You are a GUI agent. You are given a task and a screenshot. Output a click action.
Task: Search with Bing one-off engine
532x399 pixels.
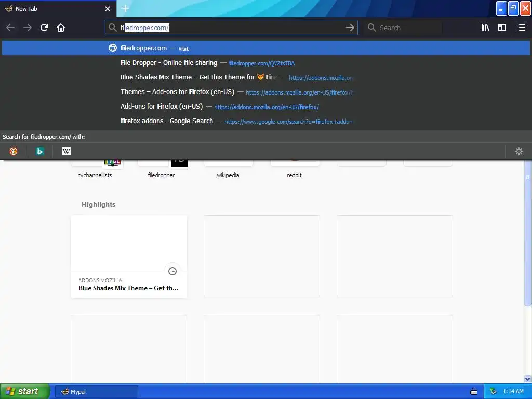39,151
